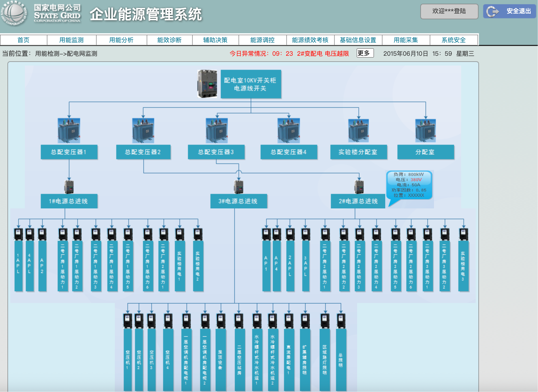The height and width of the screenshot is (392, 538).
Task: Select the 配电室10KV开关柜 电源线开关 box
Action: tap(251, 84)
